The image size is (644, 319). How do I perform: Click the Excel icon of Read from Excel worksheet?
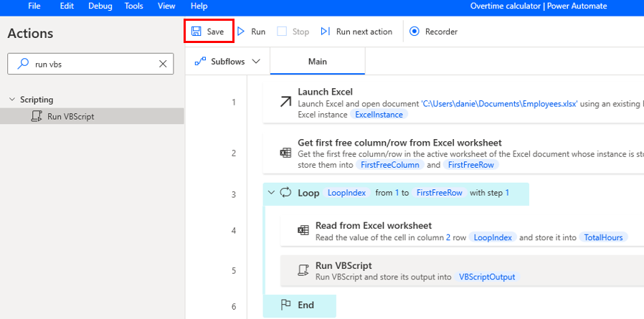coord(303,230)
